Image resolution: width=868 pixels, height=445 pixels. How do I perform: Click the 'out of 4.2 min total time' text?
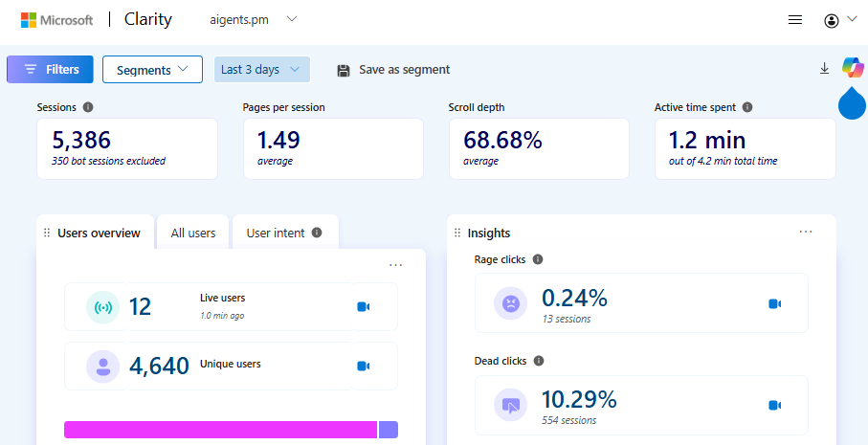tap(723, 162)
